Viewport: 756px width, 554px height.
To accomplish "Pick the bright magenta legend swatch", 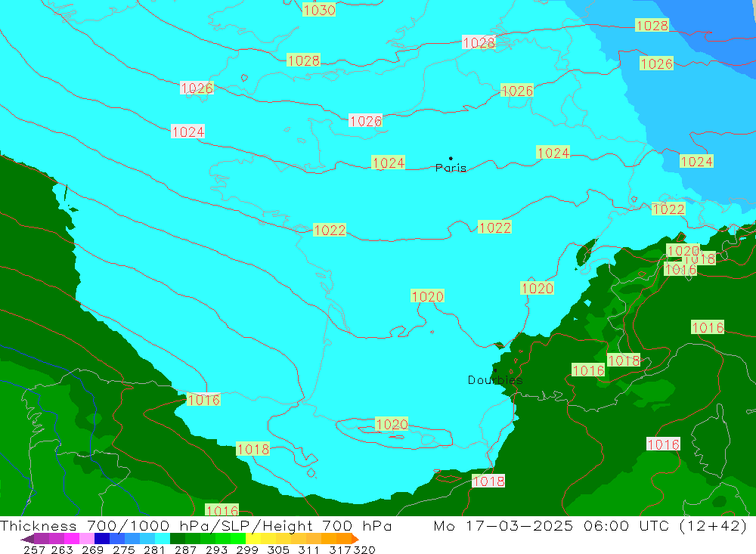I will coord(71,539).
